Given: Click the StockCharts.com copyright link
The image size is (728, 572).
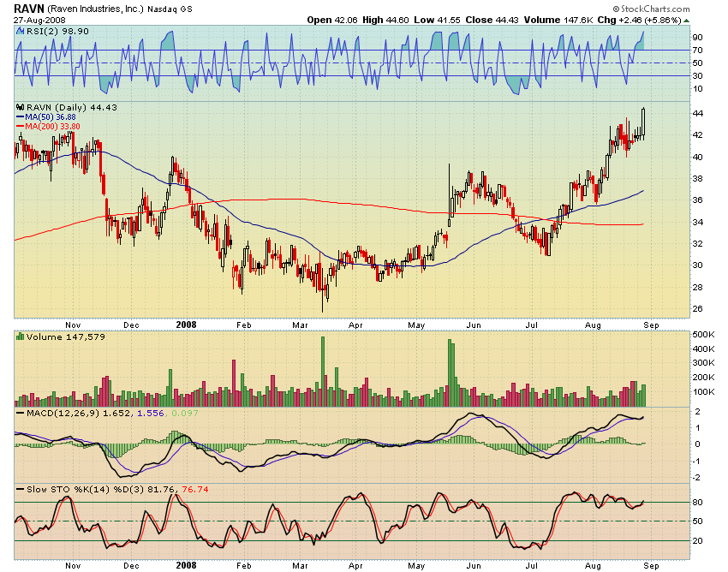Looking at the screenshot, I should tap(652, 9).
